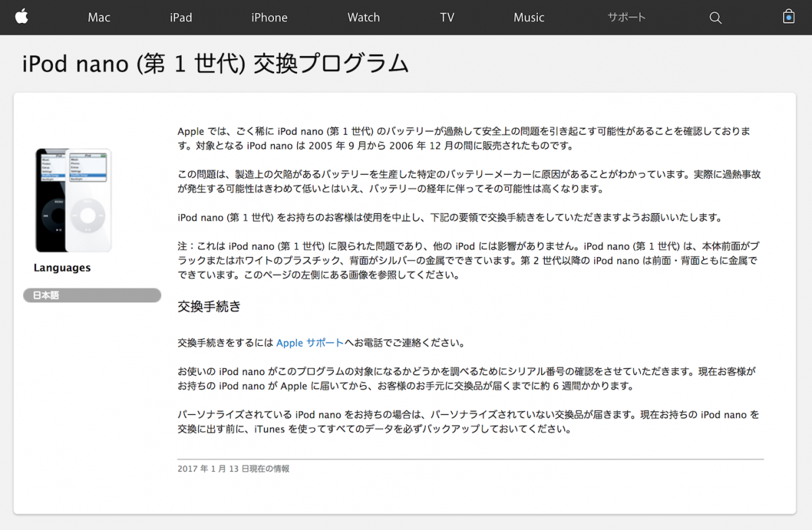Viewport: 812px width, 530px height.
Task: Switch to the Watch section
Action: coord(363,18)
